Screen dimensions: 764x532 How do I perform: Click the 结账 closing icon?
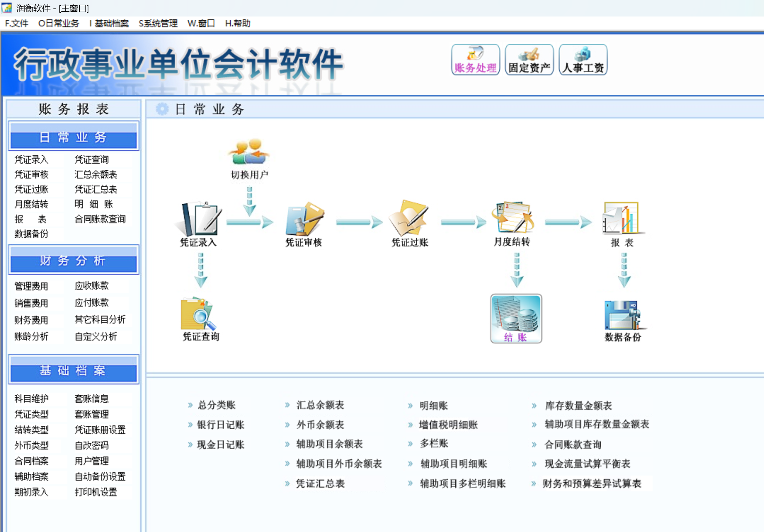516,319
